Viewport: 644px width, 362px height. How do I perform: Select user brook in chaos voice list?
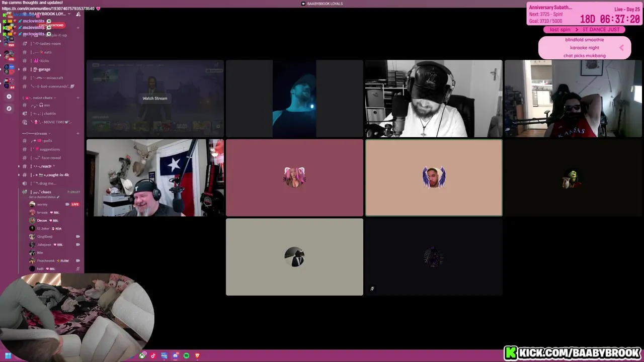click(x=54, y=212)
